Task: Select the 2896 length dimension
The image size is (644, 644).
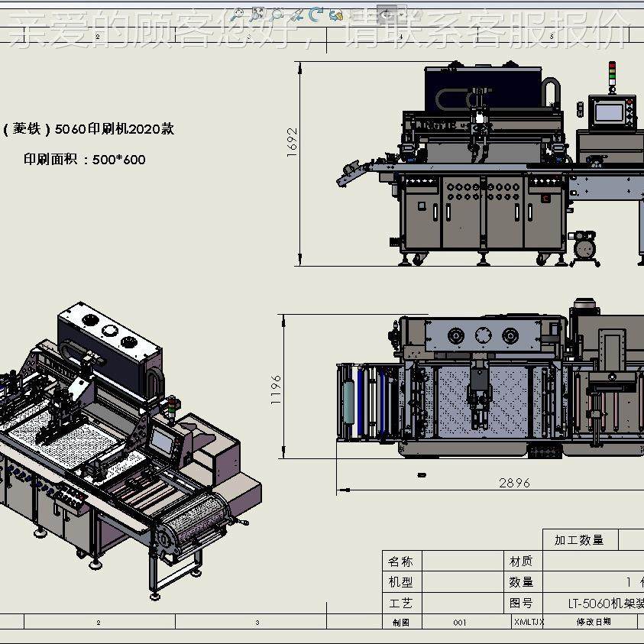Action: pyautogui.click(x=514, y=483)
